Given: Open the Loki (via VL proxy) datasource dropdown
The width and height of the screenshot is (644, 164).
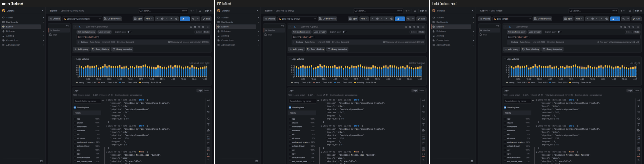Looking at the screenshot, I should click(297, 19).
